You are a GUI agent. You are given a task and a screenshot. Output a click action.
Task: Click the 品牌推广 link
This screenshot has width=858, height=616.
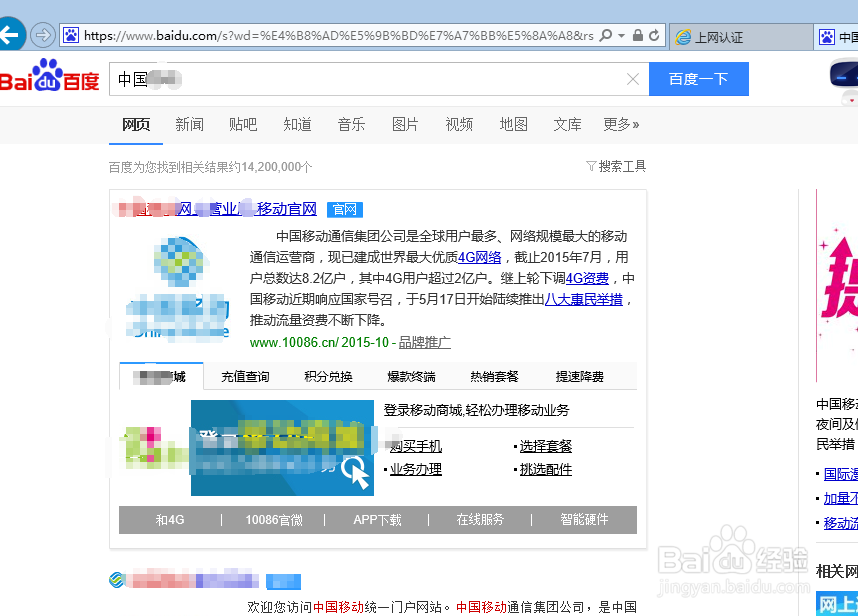tap(425, 343)
